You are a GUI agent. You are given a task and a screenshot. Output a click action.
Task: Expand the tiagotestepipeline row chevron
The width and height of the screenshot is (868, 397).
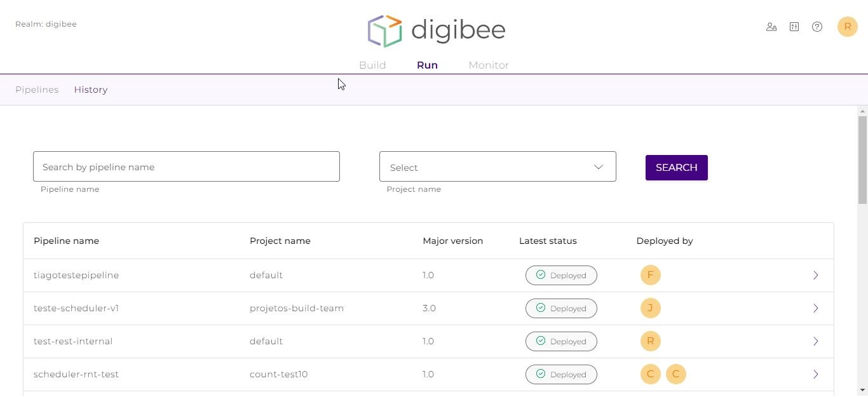(815, 275)
